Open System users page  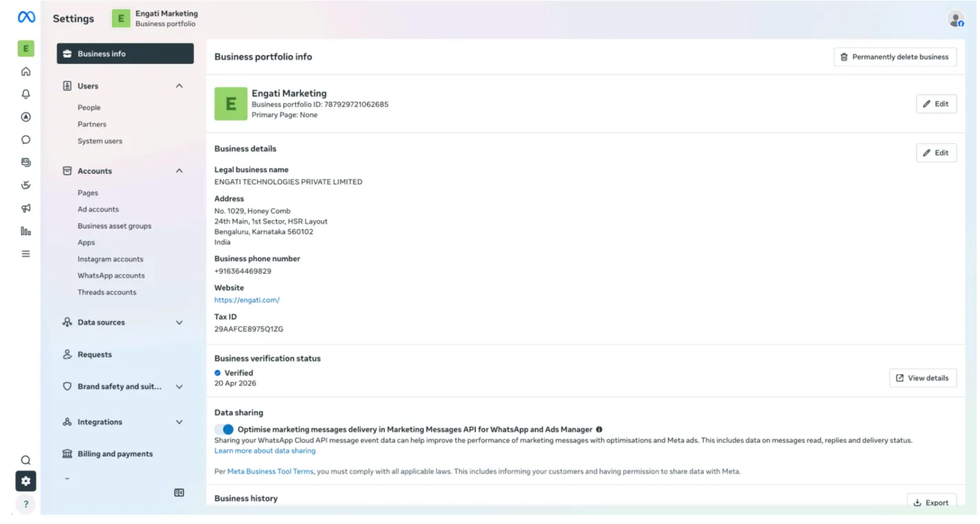coord(100,141)
